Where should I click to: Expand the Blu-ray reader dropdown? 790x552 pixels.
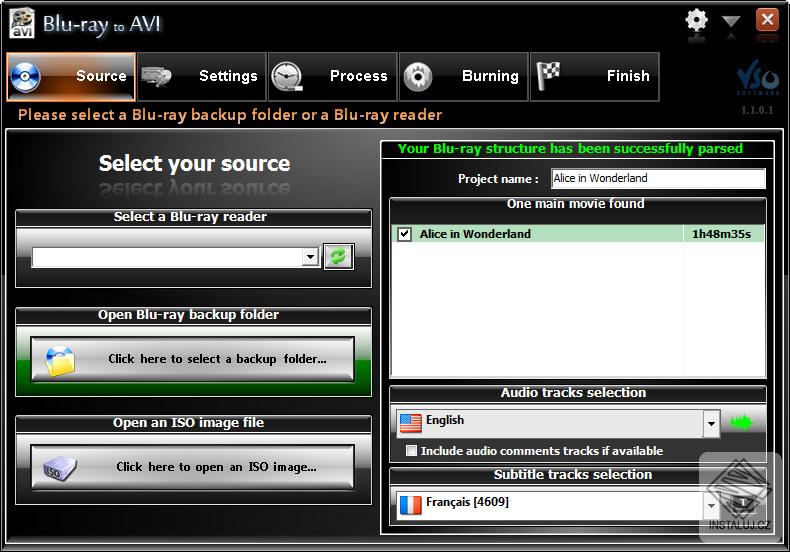click(310, 257)
